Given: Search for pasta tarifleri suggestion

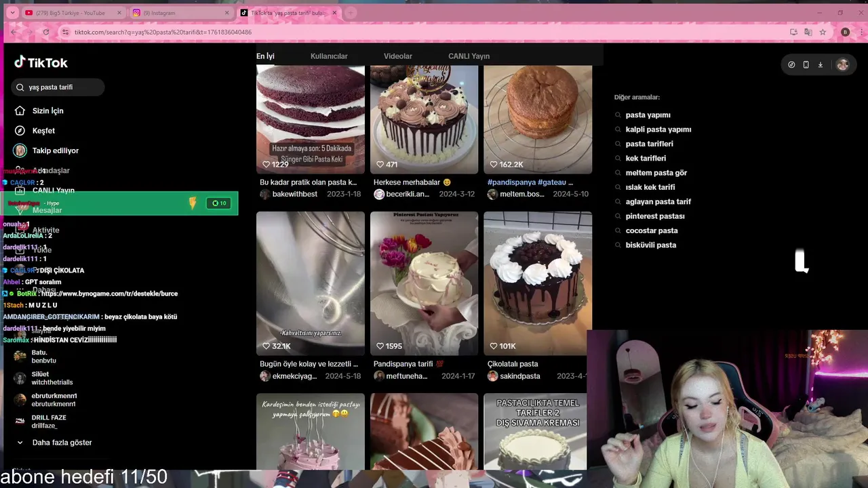Looking at the screenshot, I should pos(650,144).
